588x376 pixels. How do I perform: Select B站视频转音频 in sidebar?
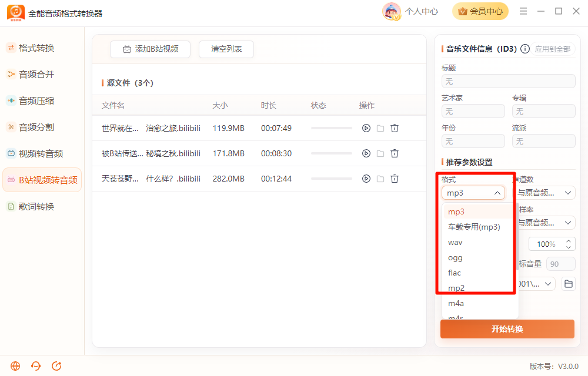click(x=42, y=180)
